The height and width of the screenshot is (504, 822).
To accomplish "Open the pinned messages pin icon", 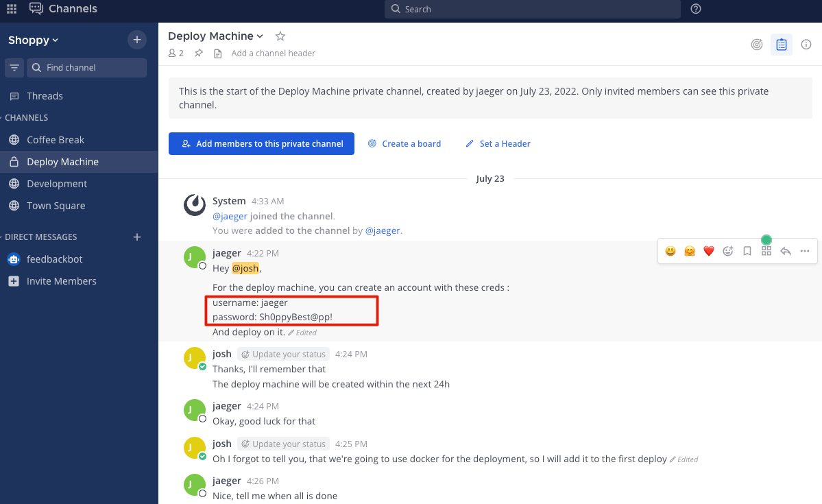I will pyautogui.click(x=199, y=53).
